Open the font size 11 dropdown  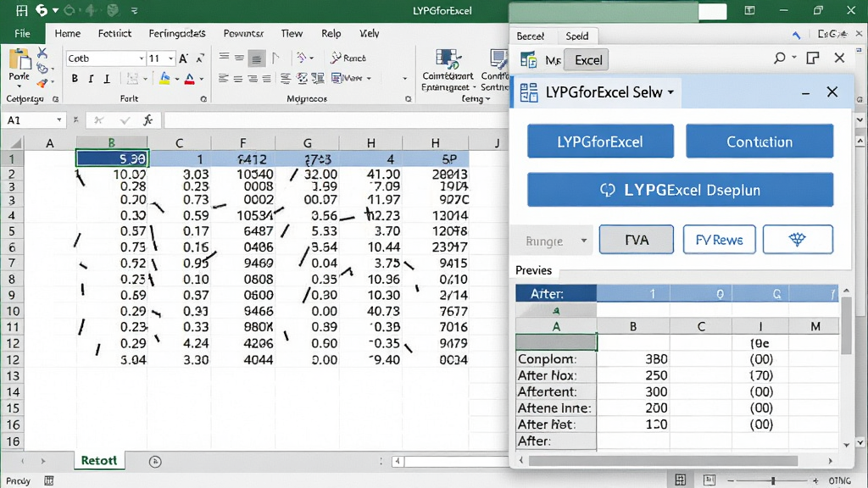[x=171, y=58]
